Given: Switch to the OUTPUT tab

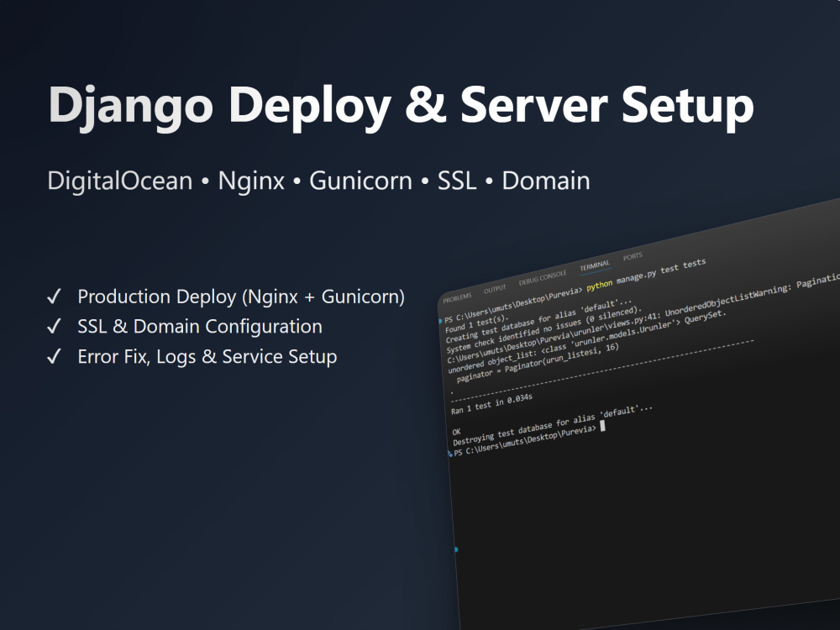Looking at the screenshot, I should pyautogui.click(x=495, y=289).
